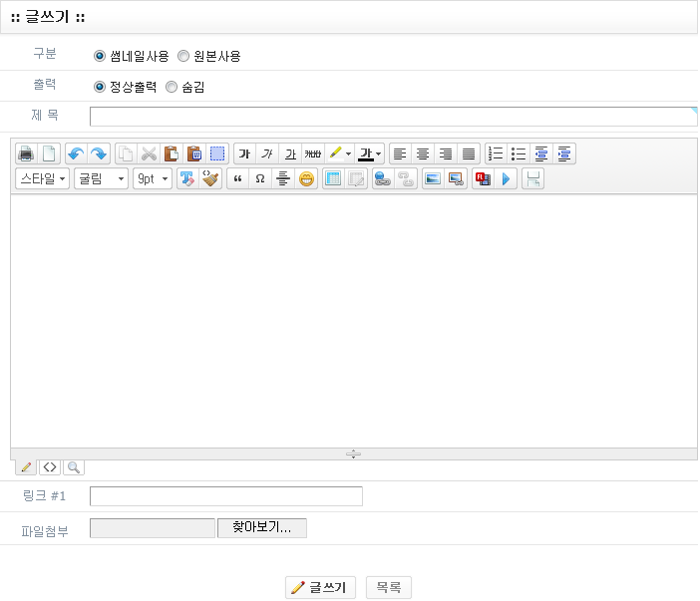Click into the 제 목 title field

point(393,117)
